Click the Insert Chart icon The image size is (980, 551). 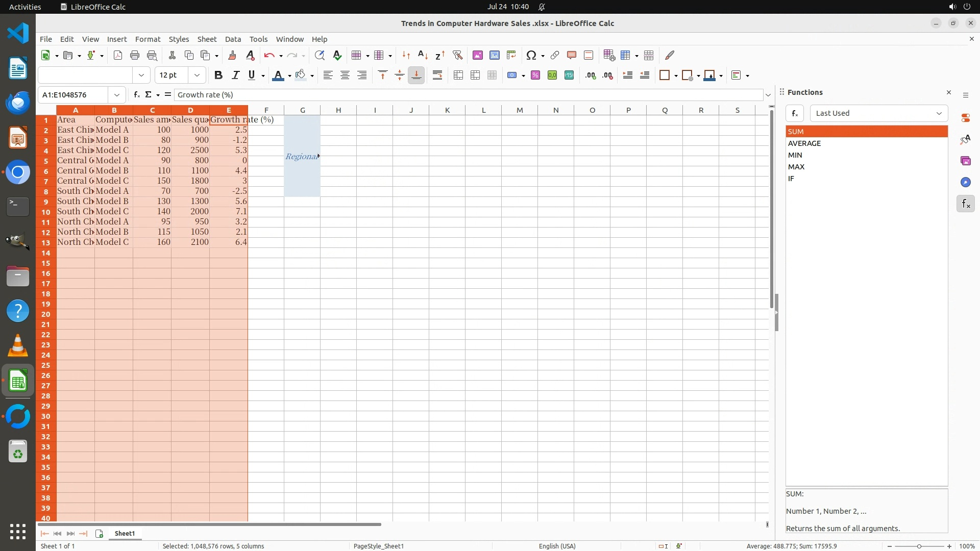pyautogui.click(x=494, y=56)
